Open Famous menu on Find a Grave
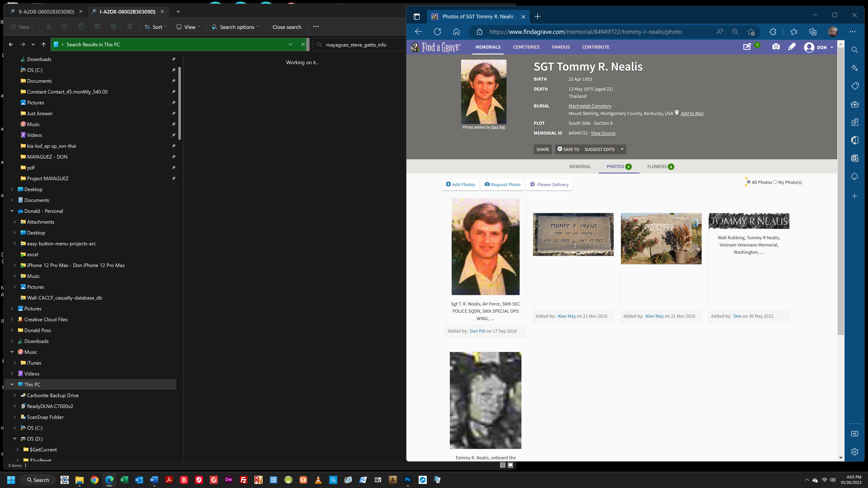Screen dimensions: 868x488 pos(561,47)
